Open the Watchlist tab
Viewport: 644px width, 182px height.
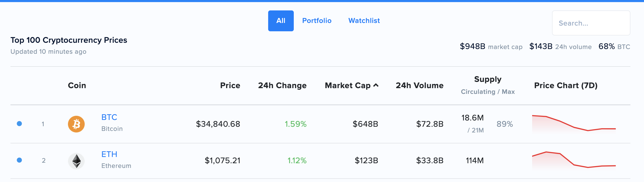364,21
